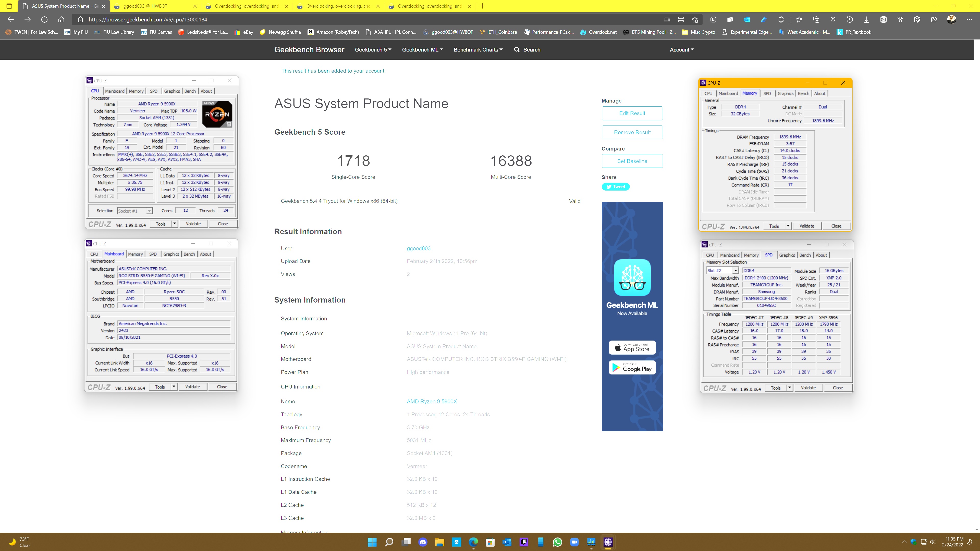The height and width of the screenshot is (551, 980).
Task: Click Close button in CPU-Z Mainboard window
Action: [x=222, y=387]
